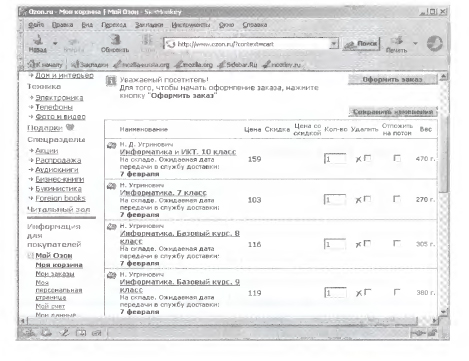Viewport: 469px width, 361px height.
Task: Click the Print toolbar icon
Action: [397, 41]
